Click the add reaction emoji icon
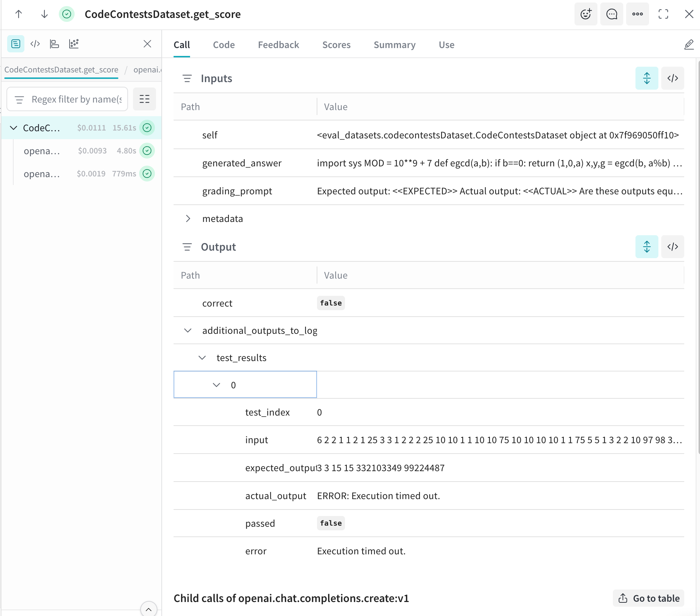 586,14
